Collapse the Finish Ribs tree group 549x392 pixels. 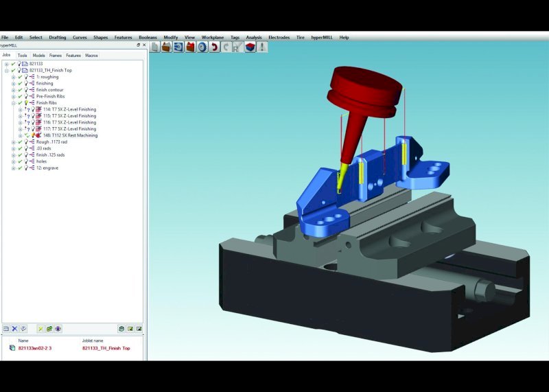click(x=13, y=103)
